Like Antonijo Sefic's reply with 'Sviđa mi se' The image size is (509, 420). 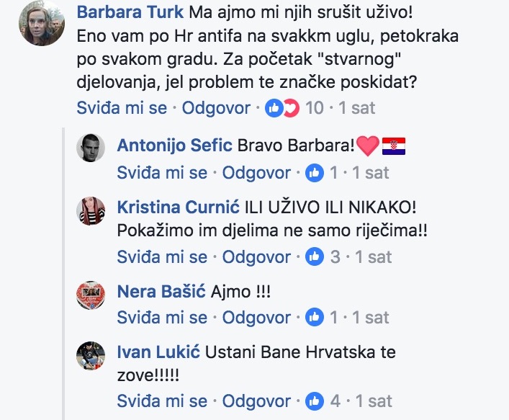(162, 172)
